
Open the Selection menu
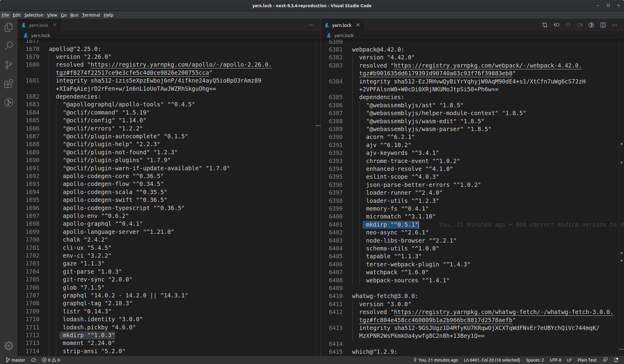(x=33, y=15)
